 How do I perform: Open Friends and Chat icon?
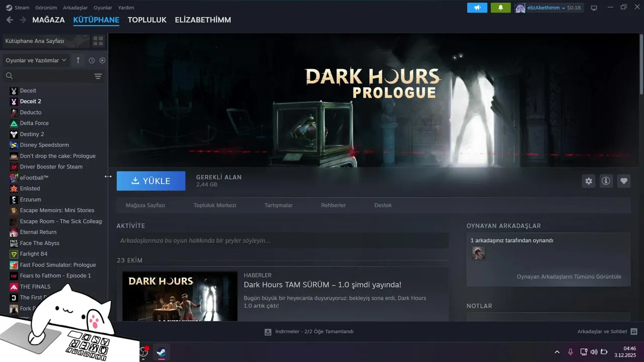coord(634,332)
